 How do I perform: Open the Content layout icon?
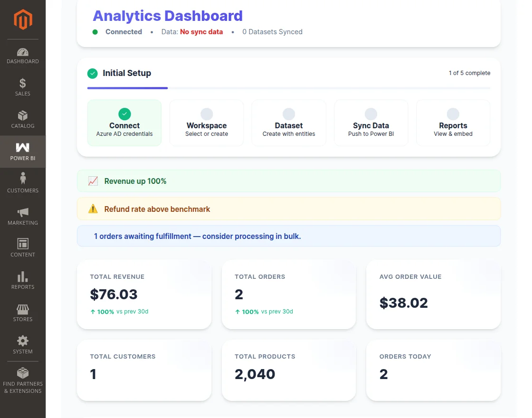pyautogui.click(x=23, y=244)
